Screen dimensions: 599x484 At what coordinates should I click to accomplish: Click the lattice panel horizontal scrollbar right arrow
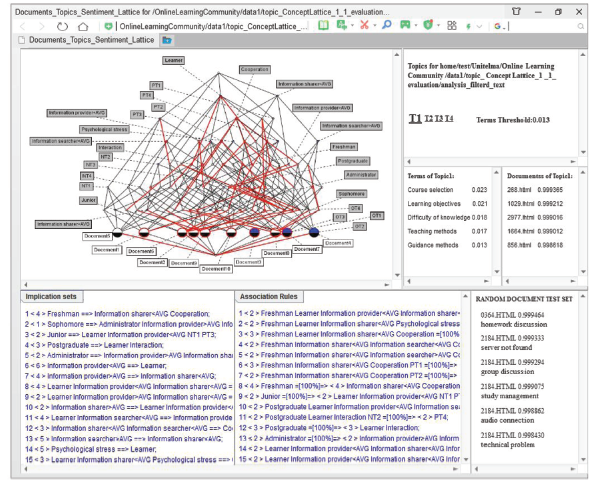(x=387, y=285)
